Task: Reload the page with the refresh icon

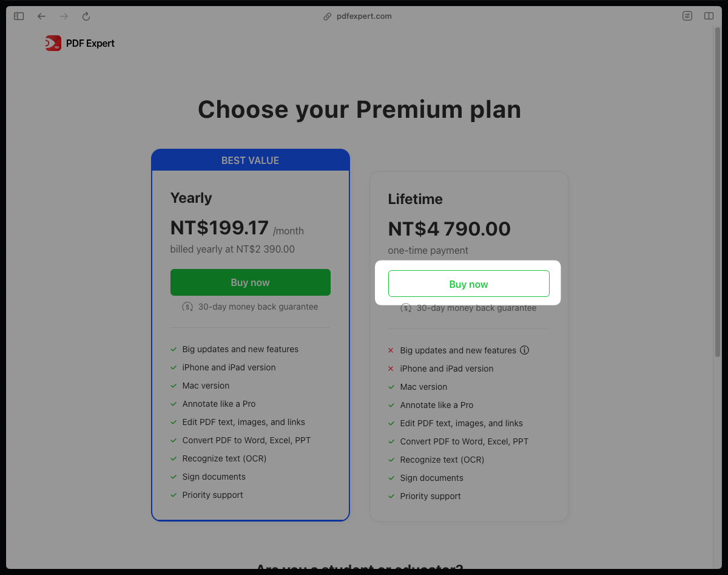Action: point(86,16)
